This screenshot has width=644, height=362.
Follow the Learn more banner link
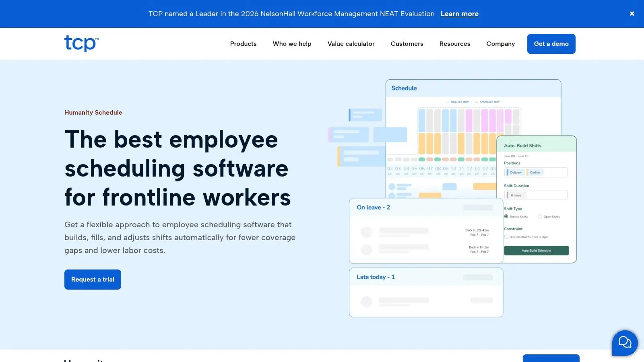[459, 14]
